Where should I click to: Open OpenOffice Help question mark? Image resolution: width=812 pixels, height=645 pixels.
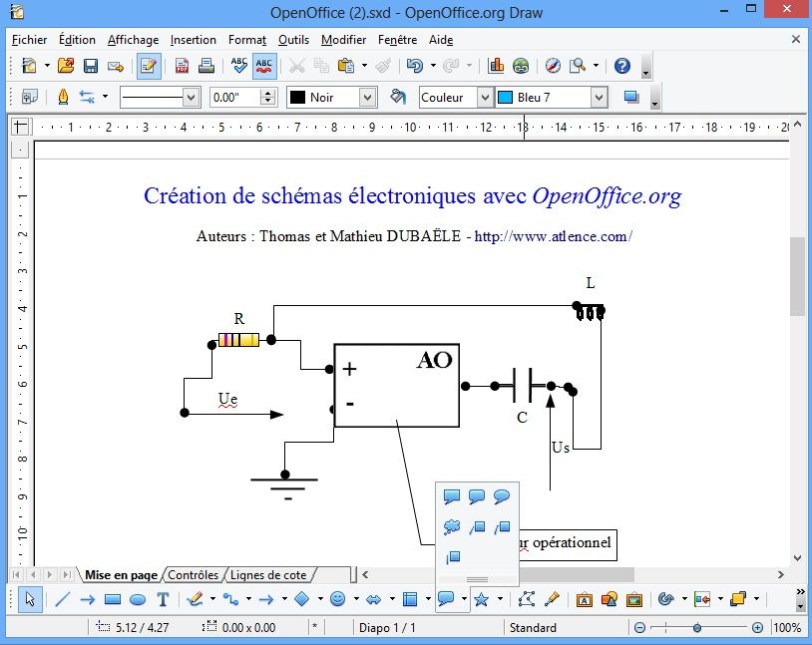coord(621,66)
